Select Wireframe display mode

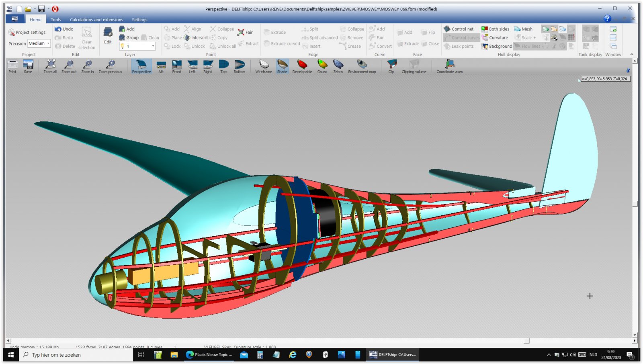[x=264, y=66]
